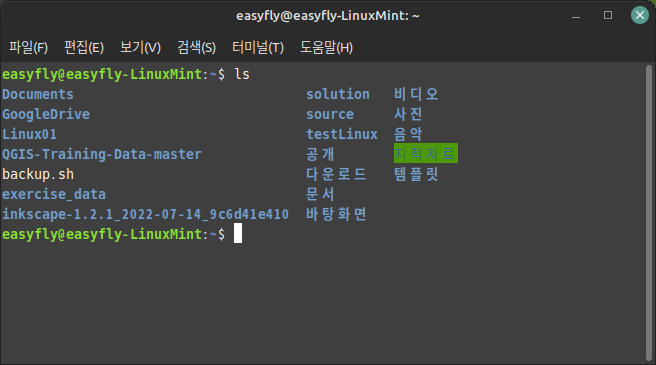Click the 문서 directory name
The image size is (656, 365).
click(x=320, y=194)
